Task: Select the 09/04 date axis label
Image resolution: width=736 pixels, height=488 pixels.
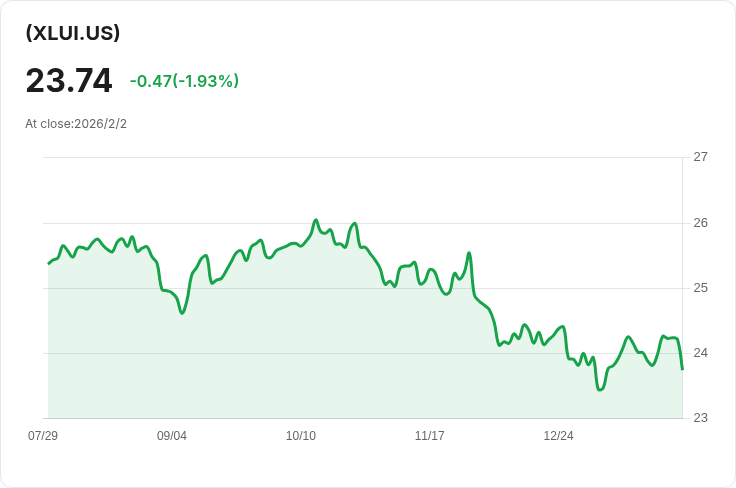Action: click(172, 436)
